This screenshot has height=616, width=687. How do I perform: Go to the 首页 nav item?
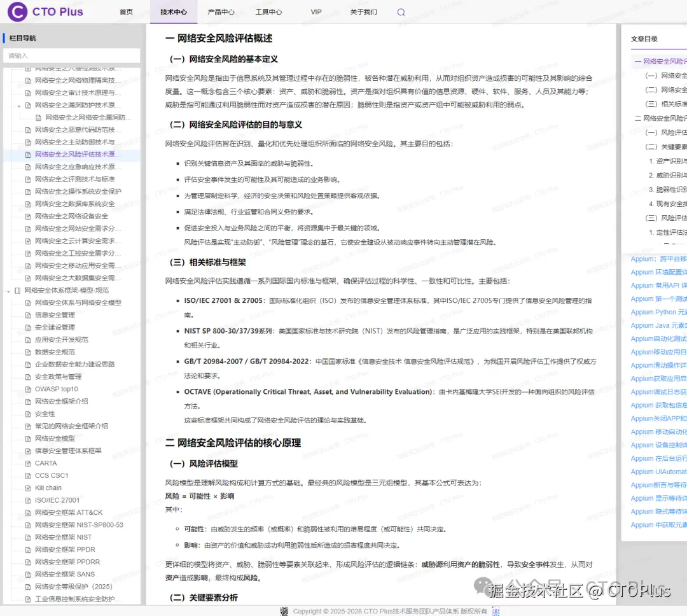126,12
